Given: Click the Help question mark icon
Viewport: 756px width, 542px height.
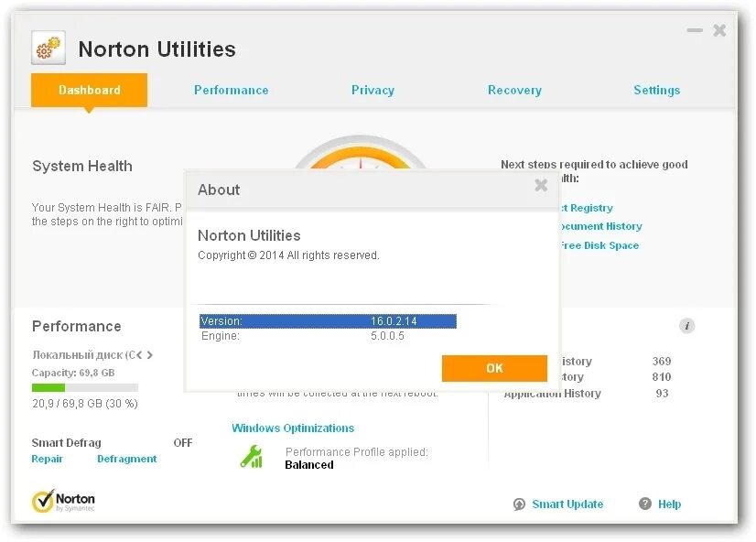Looking at the screenshot, I should pyautogui.click(x=643, y=504).
